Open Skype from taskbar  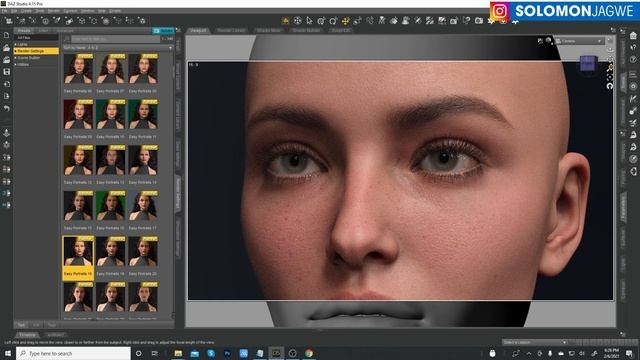pos(211,353)
